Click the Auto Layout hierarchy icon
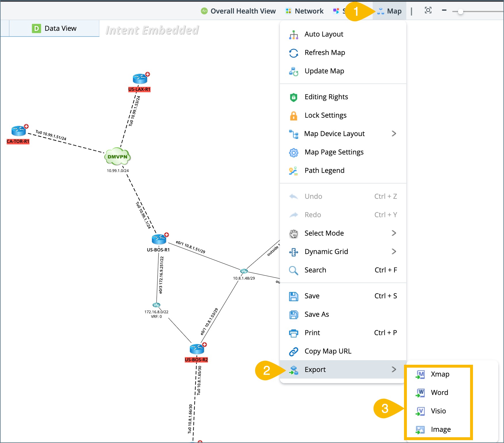Image resolution: width=504 pixels, height=443 pixels. click(293, 35)
